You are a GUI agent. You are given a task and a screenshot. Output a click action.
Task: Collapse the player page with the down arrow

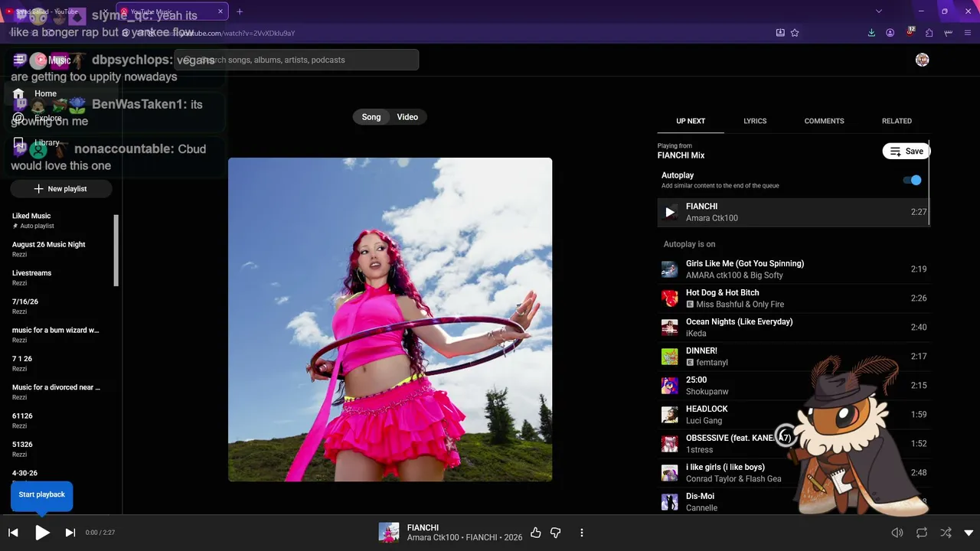click(969, 533)
